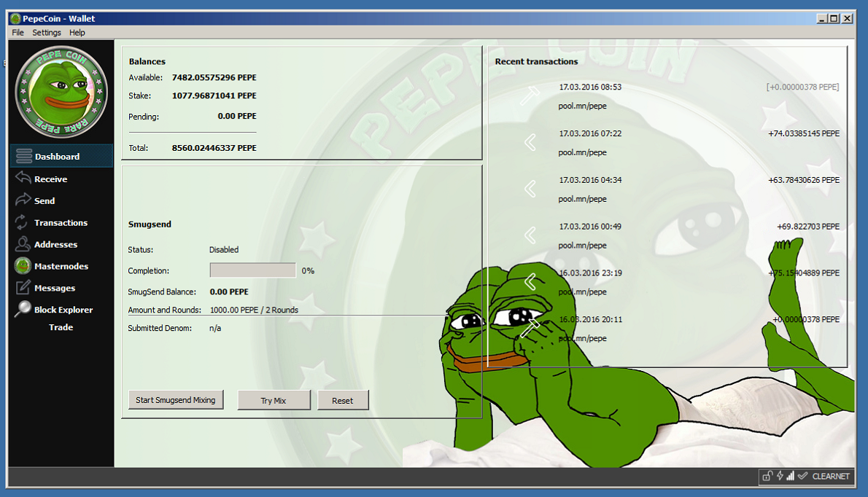Select the +63.78430626 PEPE transaction amount
Screen dimensions: 868x497
tap(804, 180)
